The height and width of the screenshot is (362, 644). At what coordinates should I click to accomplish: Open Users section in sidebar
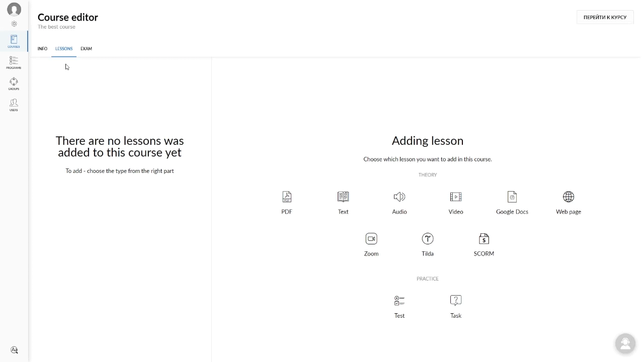[x=14, y=105]
